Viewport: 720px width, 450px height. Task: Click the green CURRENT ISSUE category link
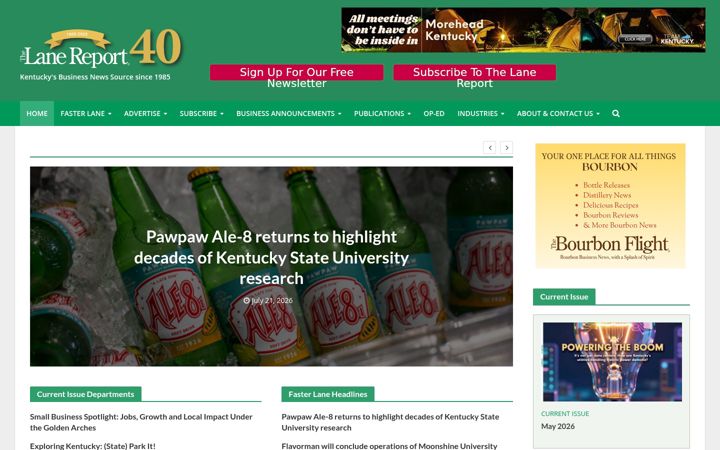pos(565,414)
